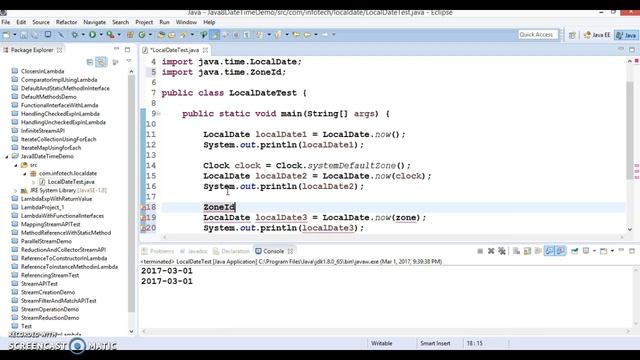Open the Refactor menu

(66, 22)
